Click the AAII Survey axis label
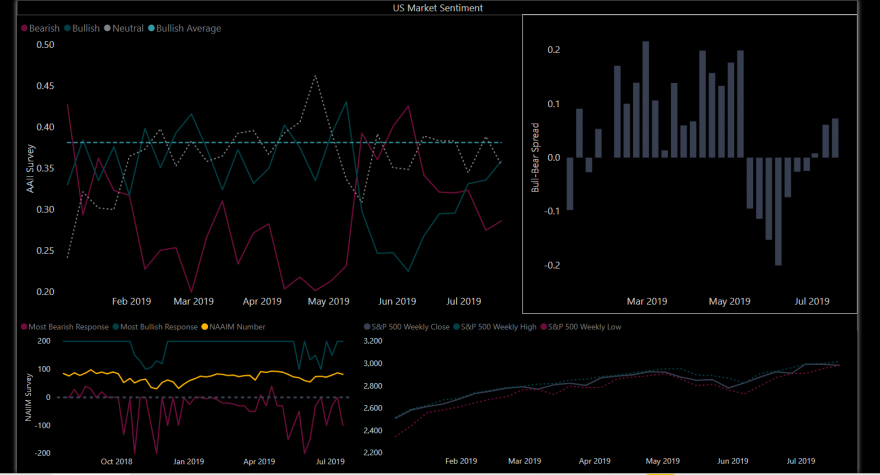Screen dimensions: 880x475 (30, 168)
